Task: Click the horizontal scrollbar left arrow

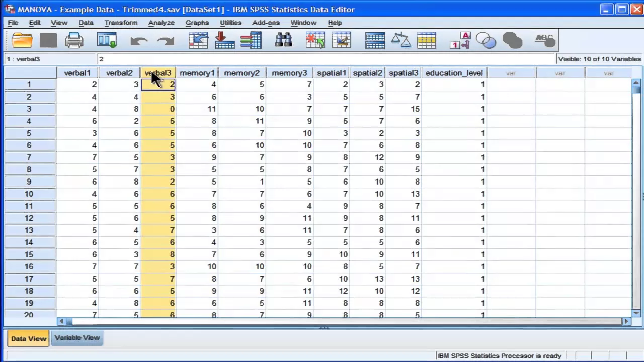Action: [x=61, y=321]
